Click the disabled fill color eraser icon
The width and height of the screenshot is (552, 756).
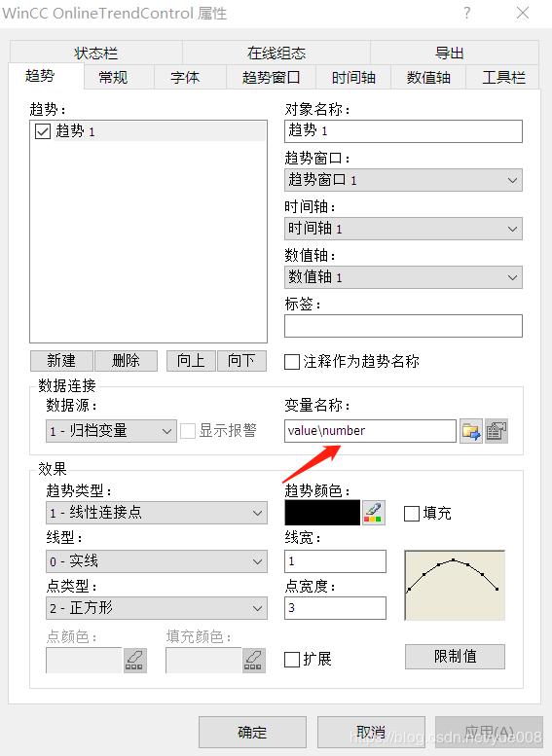(254, 660)
